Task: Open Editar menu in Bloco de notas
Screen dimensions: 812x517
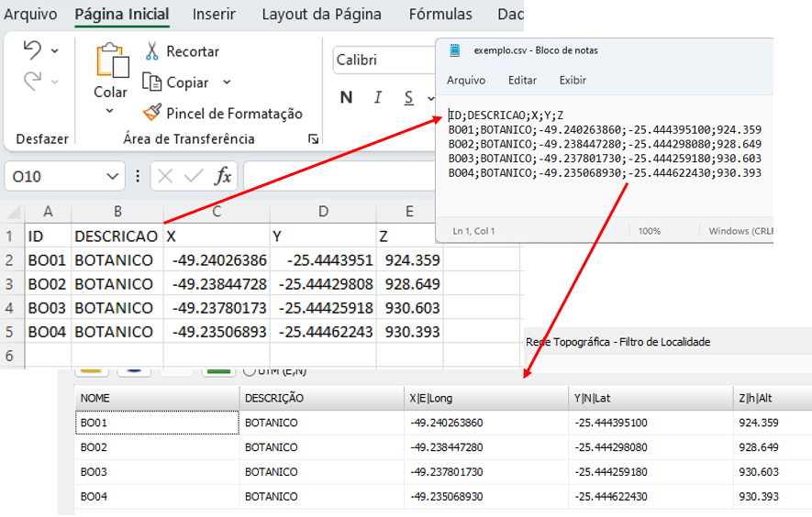Action: (x=522, y=81)
